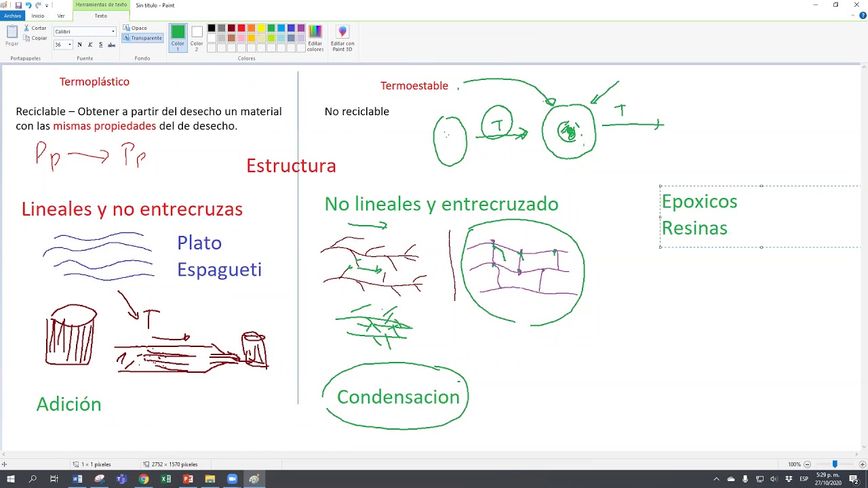
Task: Pick the black color swatch
Action: coord(212,28)
